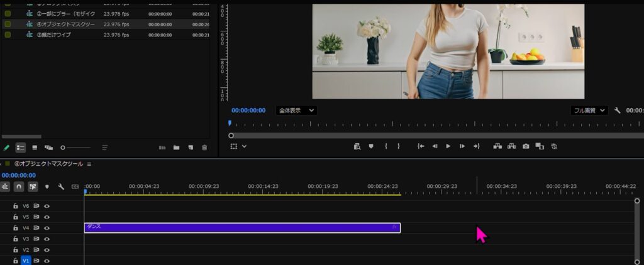Toggle V4 track output eye icon

point(47,228)
